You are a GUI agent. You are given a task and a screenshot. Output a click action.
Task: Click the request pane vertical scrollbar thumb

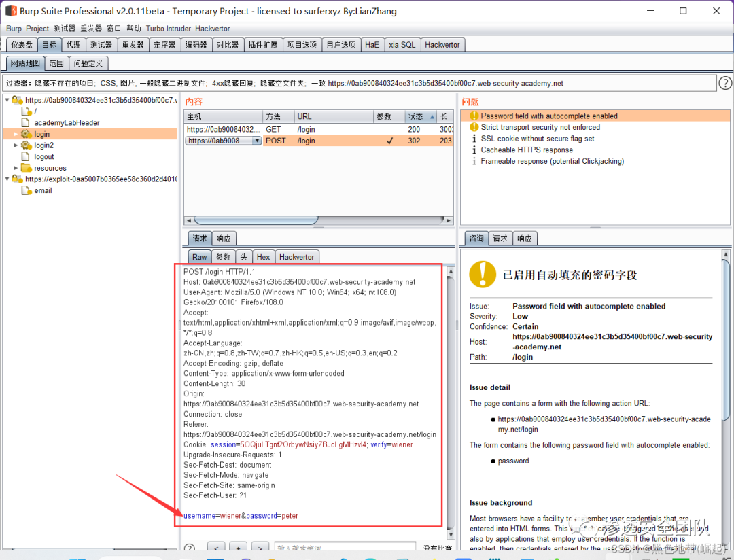(451, 403)
